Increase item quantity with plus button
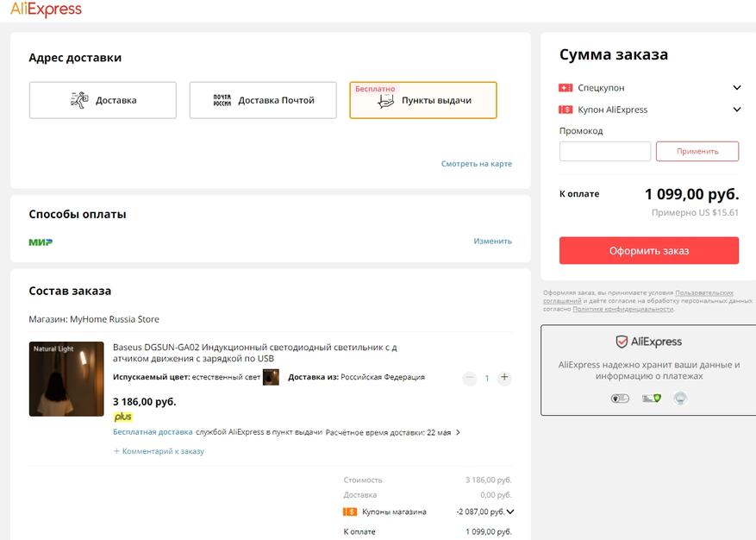The height and width of the screenshot is (540, 756). (x=504, y=378)
